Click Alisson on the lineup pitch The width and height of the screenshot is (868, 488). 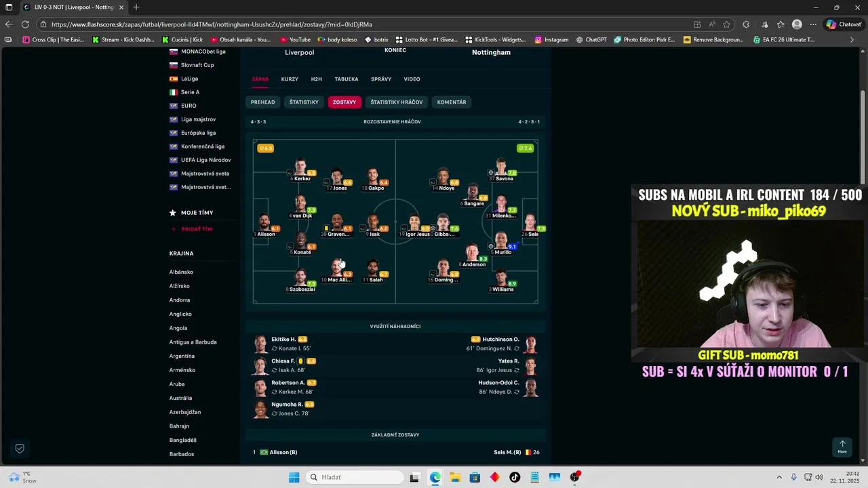[264, 226]
